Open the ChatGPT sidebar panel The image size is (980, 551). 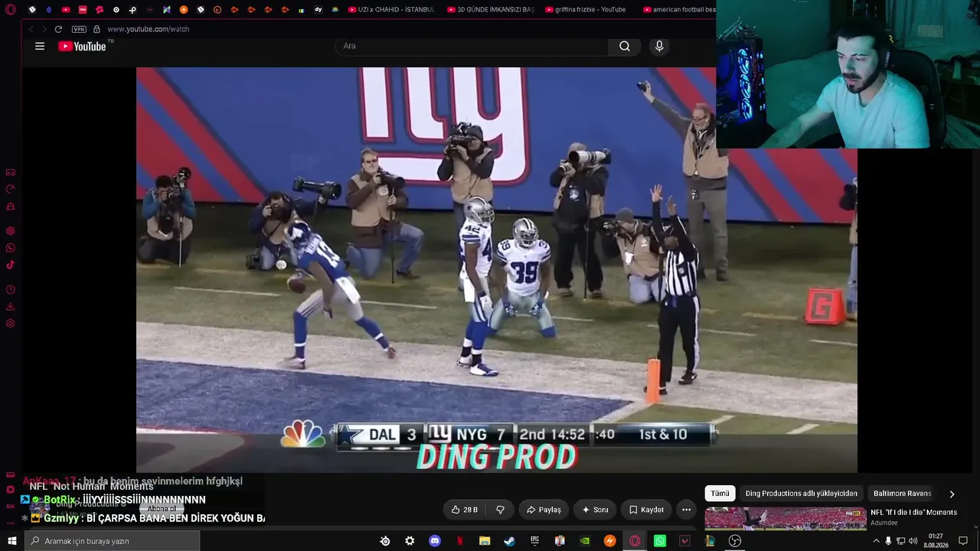[x=11, y=230]
